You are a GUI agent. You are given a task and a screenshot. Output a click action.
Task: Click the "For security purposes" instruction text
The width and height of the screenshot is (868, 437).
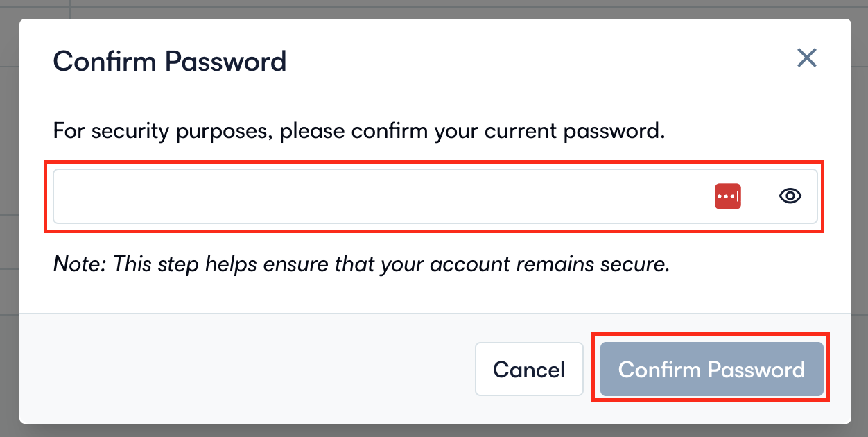[x=359, y=131]
